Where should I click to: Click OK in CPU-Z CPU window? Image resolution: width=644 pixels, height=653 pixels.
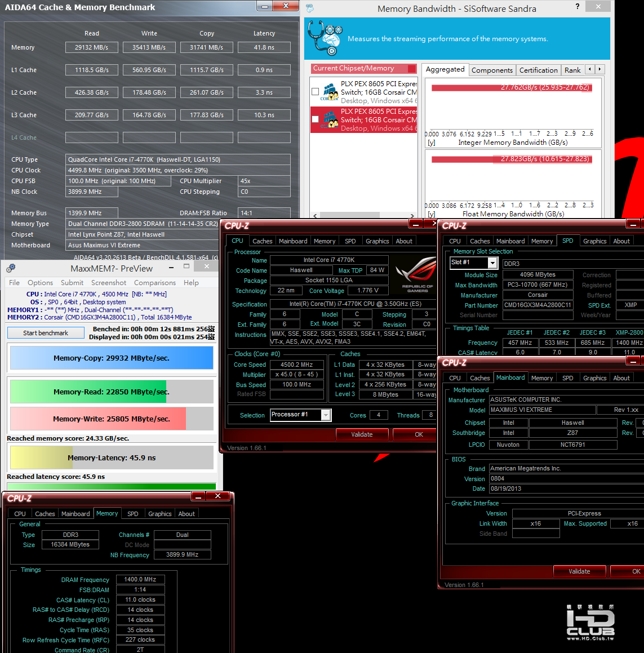click(x=415, y=434)
